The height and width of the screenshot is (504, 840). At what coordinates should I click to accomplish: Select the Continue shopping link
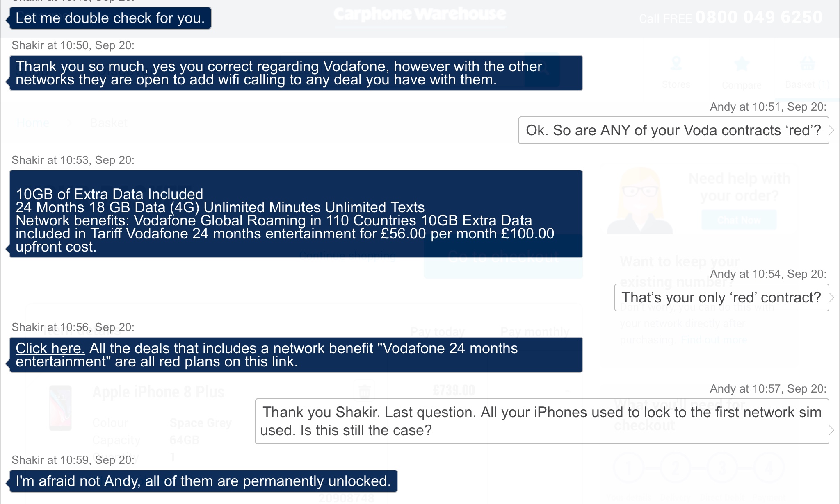tap(347, 256)
